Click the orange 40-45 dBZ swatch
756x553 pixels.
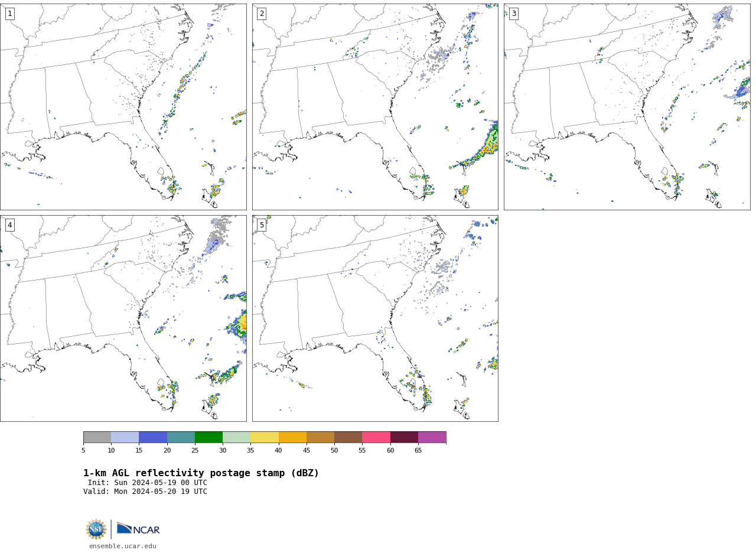[x=292, y=437]
